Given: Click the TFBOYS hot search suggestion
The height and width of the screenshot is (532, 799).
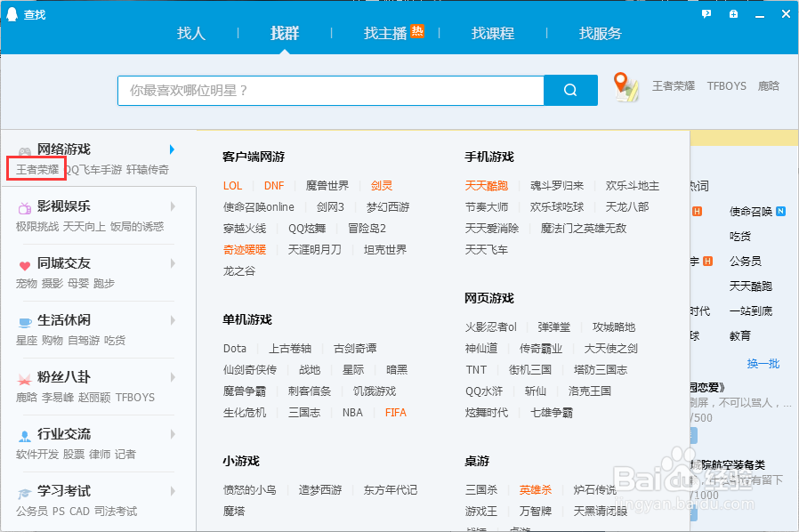Looking at the screenshot, I should [727, 86].
